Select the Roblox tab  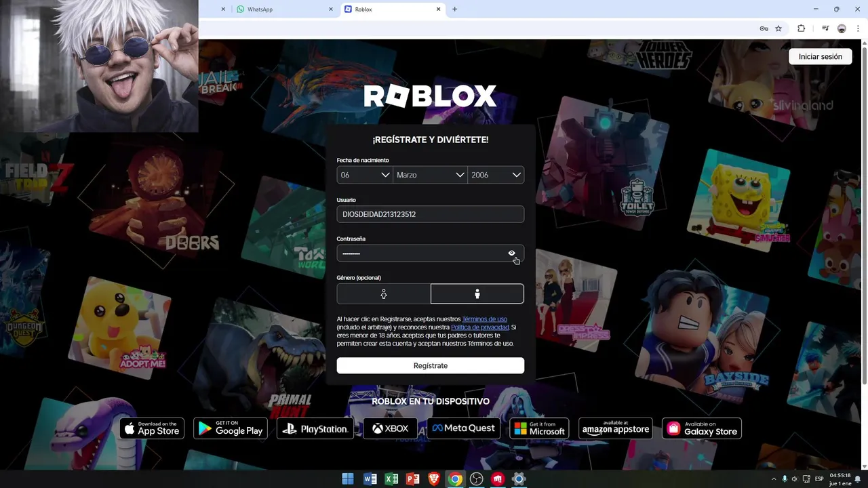pos(393,9)
